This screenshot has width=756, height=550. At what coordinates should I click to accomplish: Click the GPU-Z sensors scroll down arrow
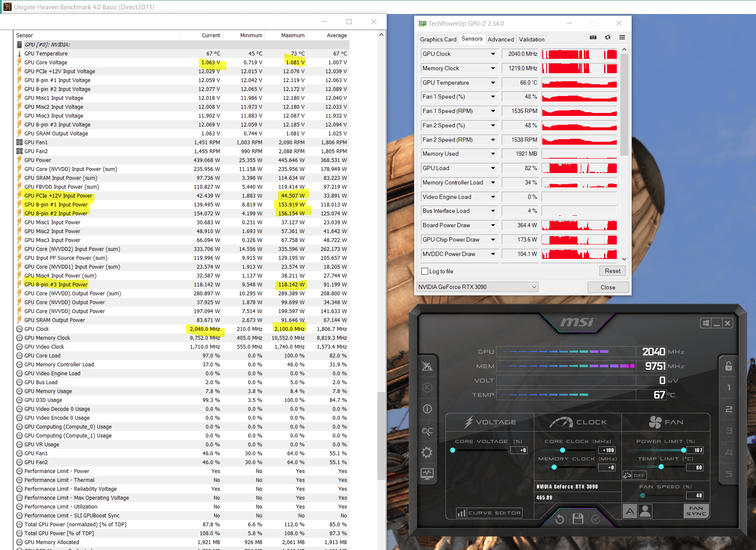tap(624, 259)
